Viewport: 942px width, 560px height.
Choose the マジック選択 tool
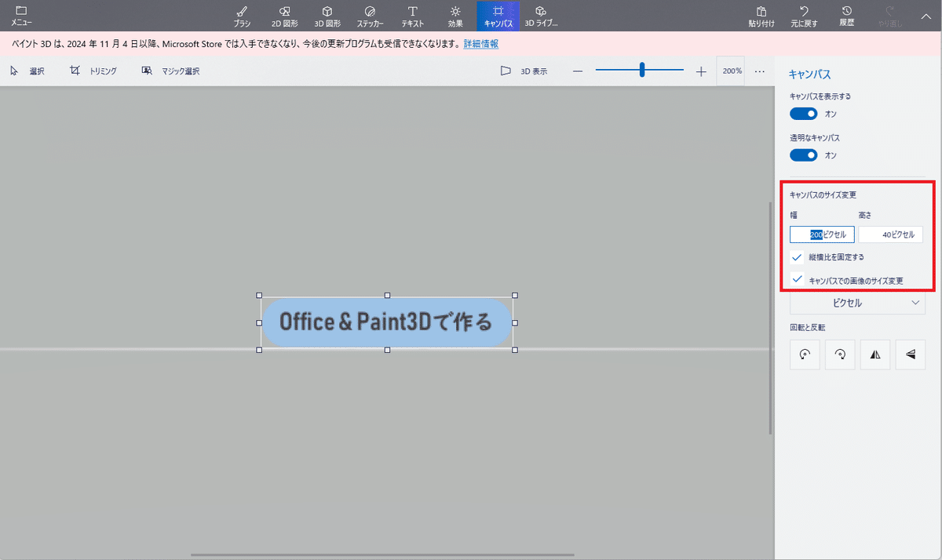coord(170,71)
